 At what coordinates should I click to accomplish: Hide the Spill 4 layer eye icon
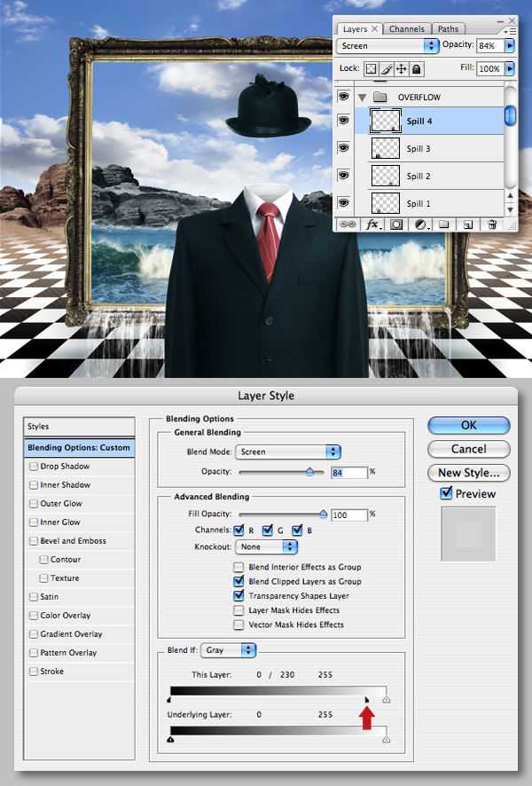[344, 121]
